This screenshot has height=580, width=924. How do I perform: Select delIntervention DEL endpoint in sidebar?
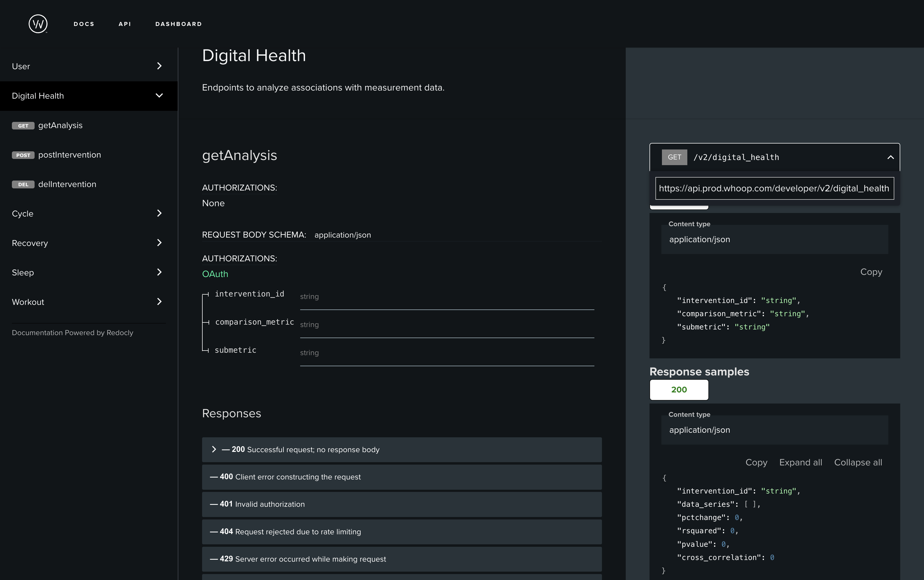click(x=89, y=185)
